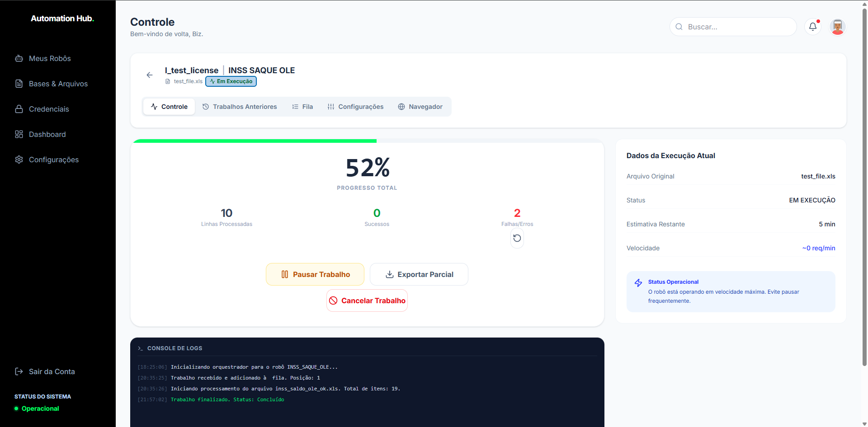Open the Configurações tab in robot panel
Viewport: 868px width, 427px height.
click(355, 107)
